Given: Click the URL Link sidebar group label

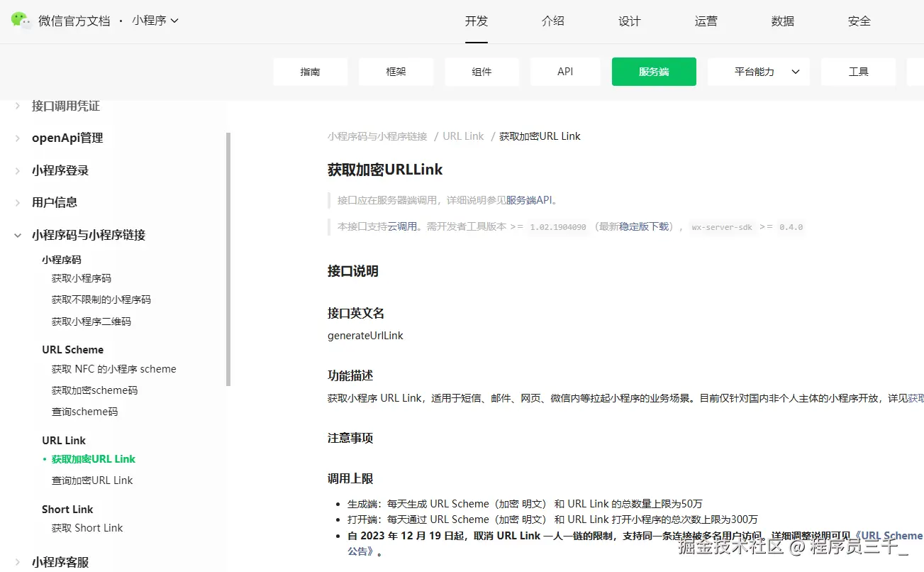Looking at the screenshot, I should coord(64,441).
